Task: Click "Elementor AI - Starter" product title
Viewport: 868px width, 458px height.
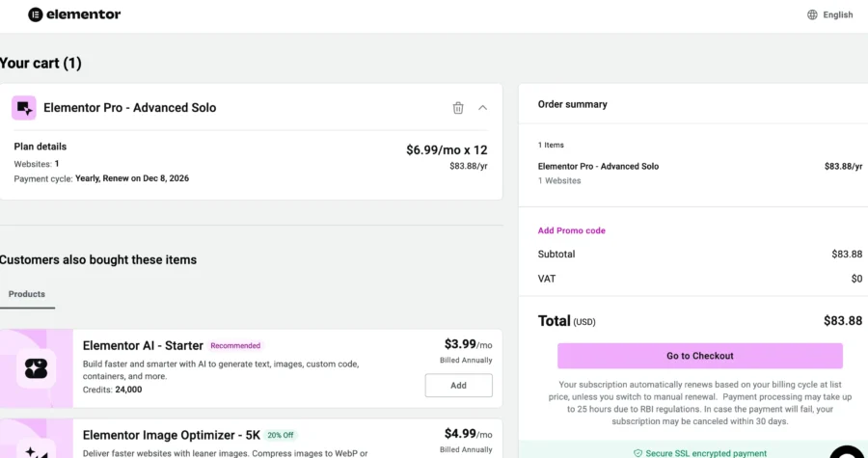Action: (143, 346)
